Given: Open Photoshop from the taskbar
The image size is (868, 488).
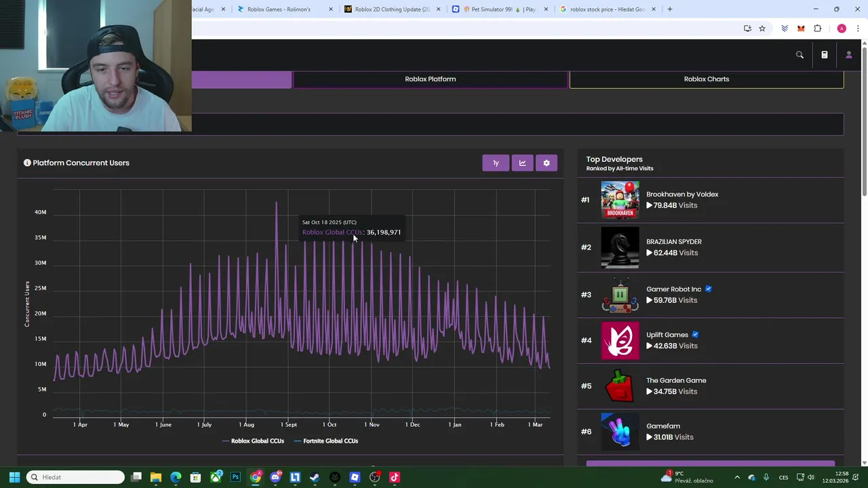Looking at the screenshot, I should (235, 477).
